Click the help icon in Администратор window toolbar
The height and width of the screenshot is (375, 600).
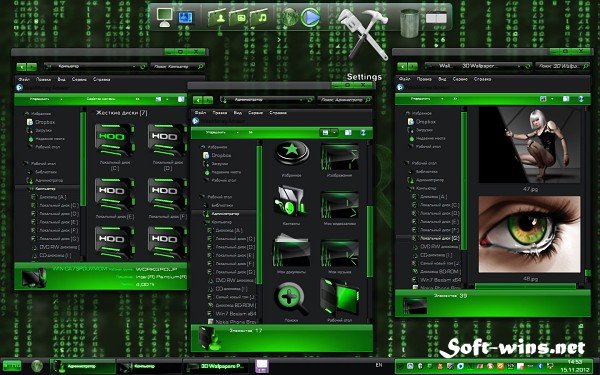pyautogui.click(x=363, y=132)
